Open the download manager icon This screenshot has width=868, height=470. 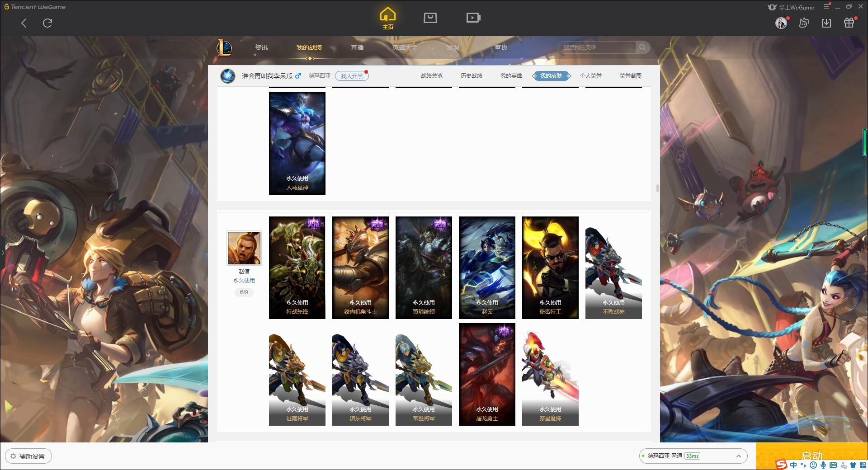tap(826, 23)
